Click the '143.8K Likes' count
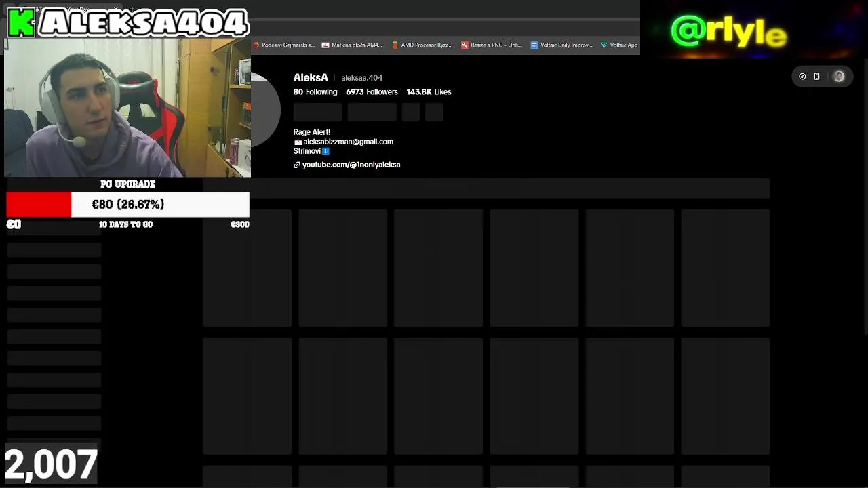The image size is (868, 488). (429, 92)
